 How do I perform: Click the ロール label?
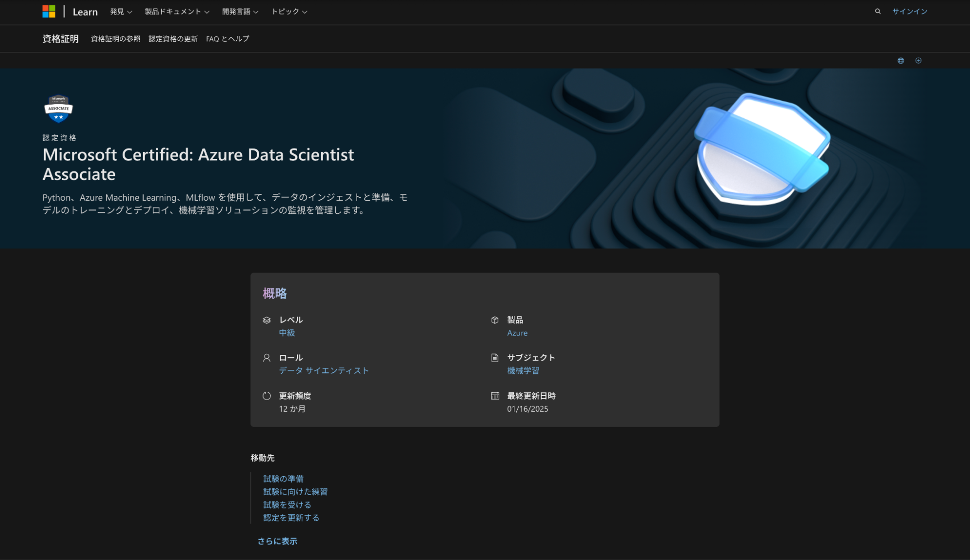click(x=291, y=358)
